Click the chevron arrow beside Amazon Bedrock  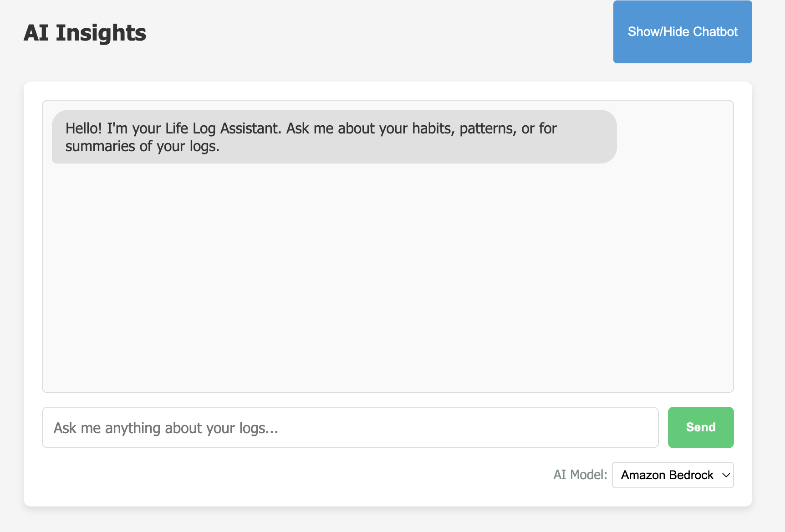(x=726, y=475)
